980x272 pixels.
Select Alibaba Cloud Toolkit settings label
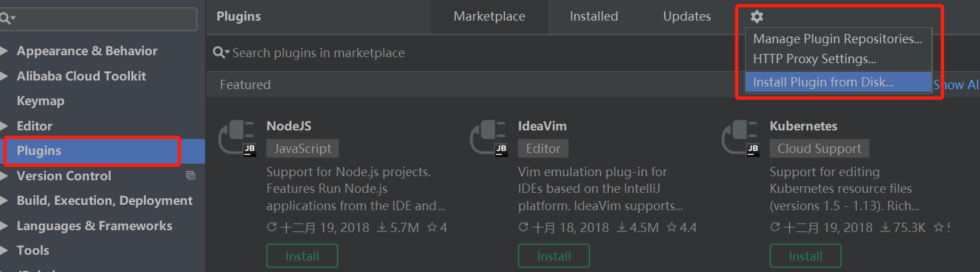tap(81, 76)
